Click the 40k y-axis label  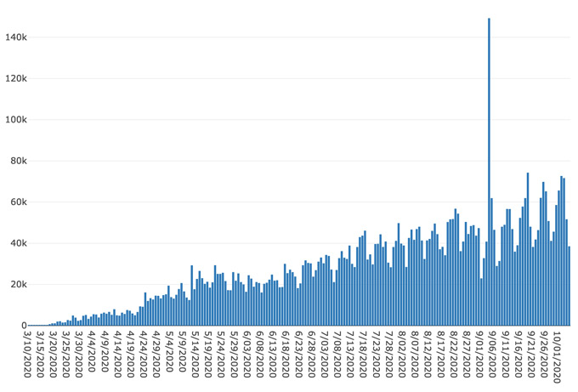pyautogui.click(x=18, y=243)
